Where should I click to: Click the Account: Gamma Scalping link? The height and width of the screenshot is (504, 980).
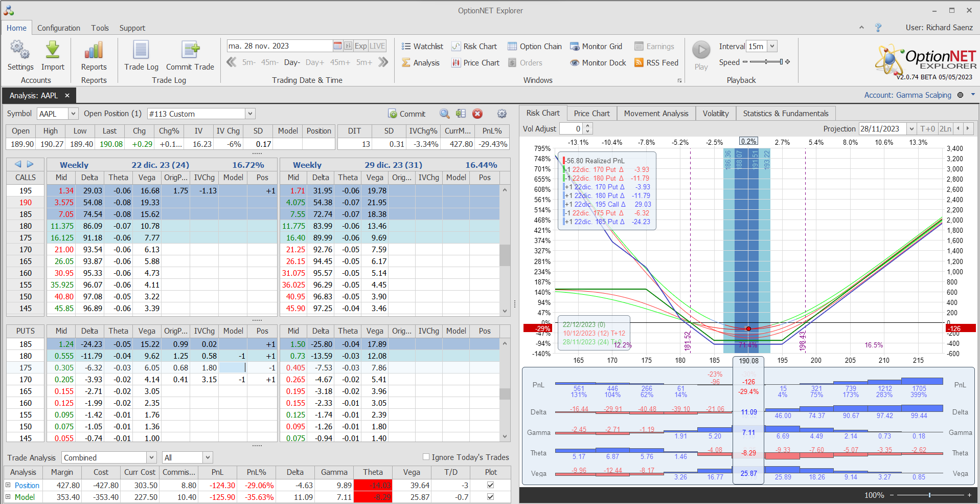(908, 95)
